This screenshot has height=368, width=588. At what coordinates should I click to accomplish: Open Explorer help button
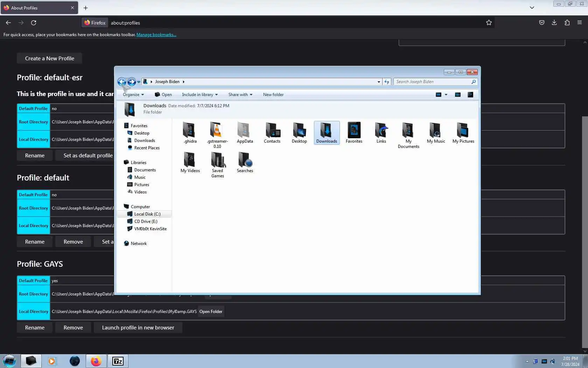pos(470,95)
